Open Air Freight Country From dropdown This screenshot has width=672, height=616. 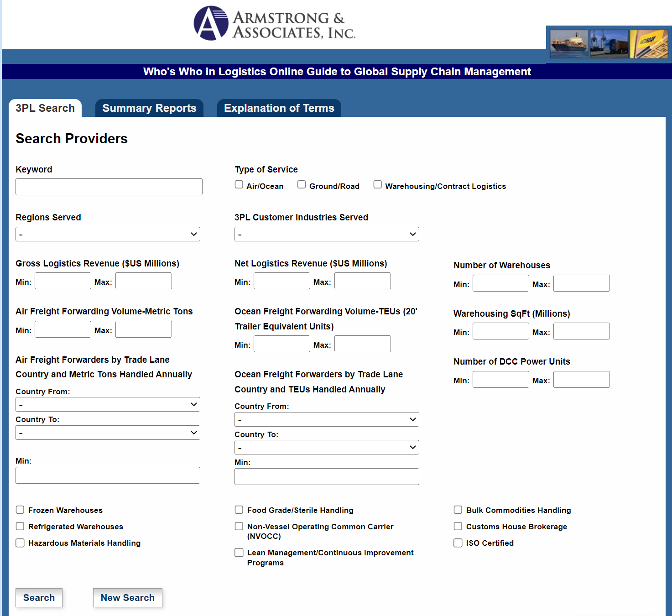108,404
